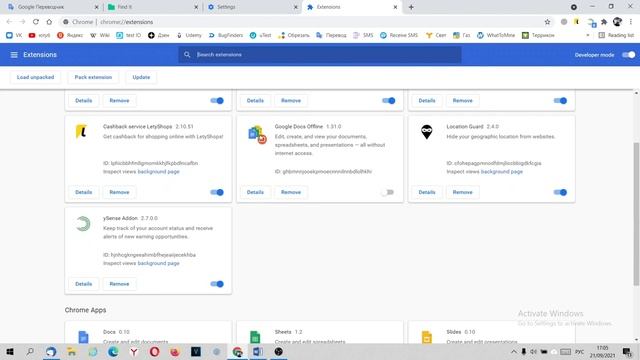Open Windows taskbar search
The height and width of the screenshot is (360, 640).
[x=30, y=352]
